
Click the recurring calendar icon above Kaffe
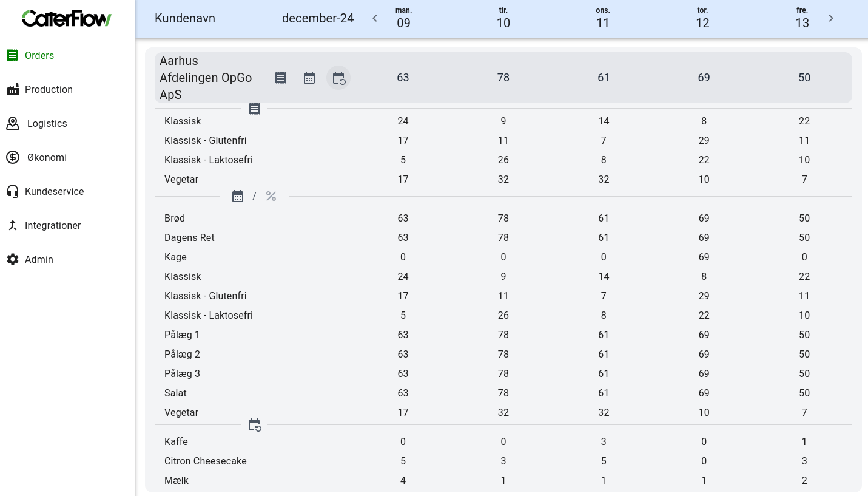(x=255, y=425)
